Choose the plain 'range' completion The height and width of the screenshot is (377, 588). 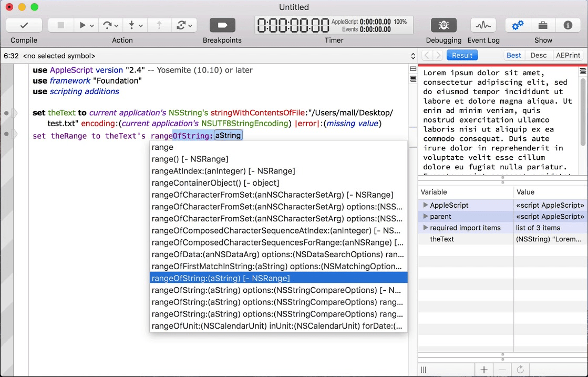point(278,147)
